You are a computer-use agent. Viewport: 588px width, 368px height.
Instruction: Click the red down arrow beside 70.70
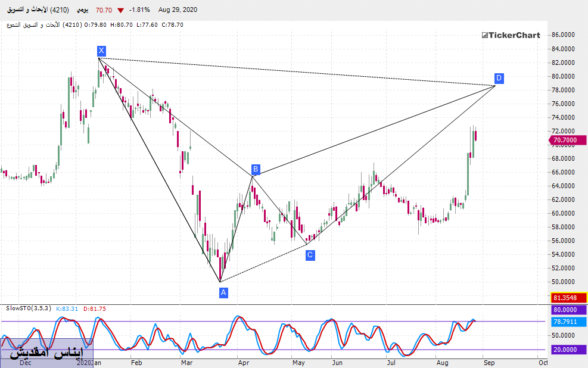click(x=121, y=10)
